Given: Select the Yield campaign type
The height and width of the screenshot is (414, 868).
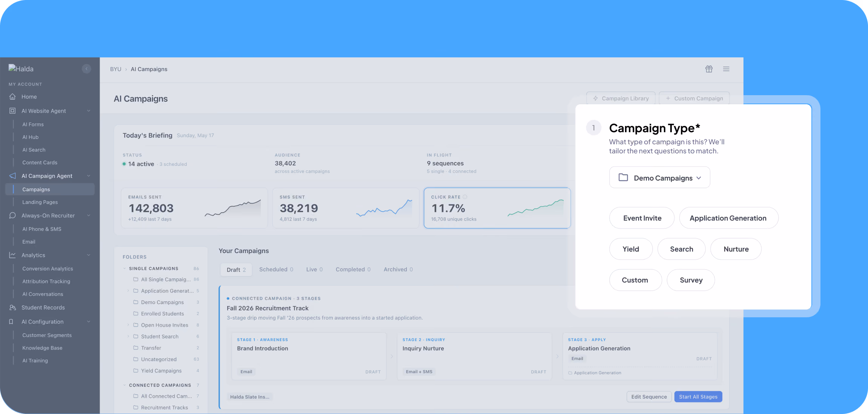Looking at the screenshot, I should 631,249.
